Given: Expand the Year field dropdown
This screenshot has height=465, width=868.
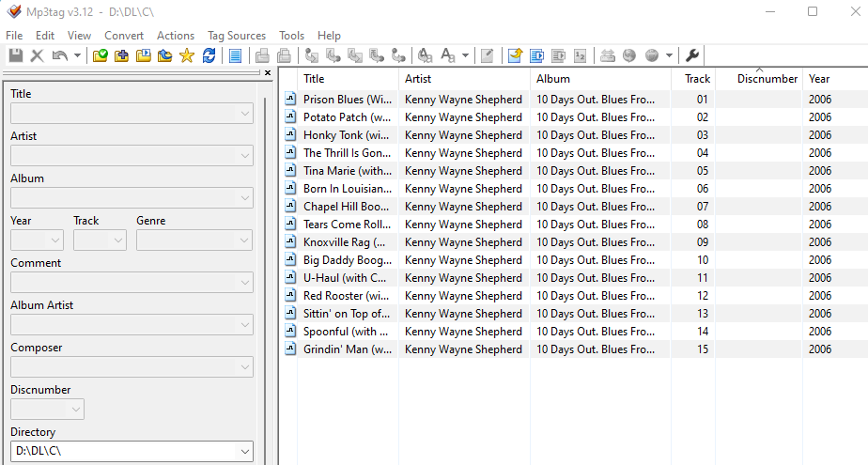Looking at the screenshot, I should [x=55, y=240].
